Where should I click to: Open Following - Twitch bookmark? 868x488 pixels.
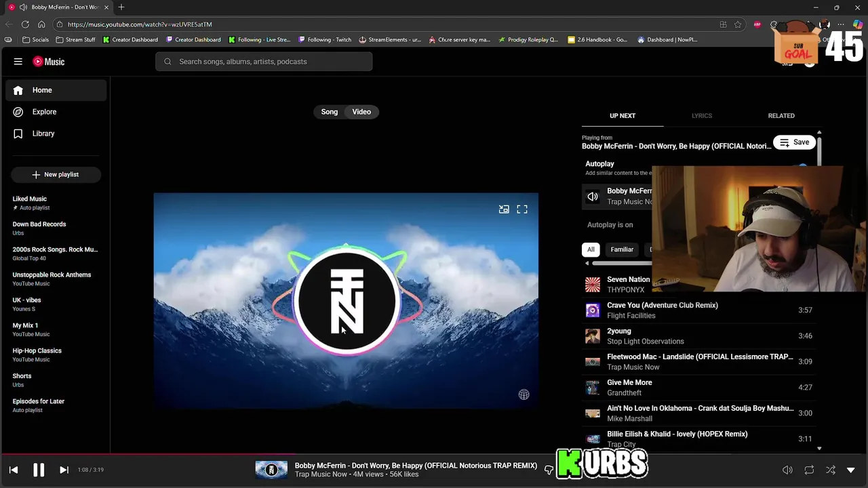[x=325, y=39]
